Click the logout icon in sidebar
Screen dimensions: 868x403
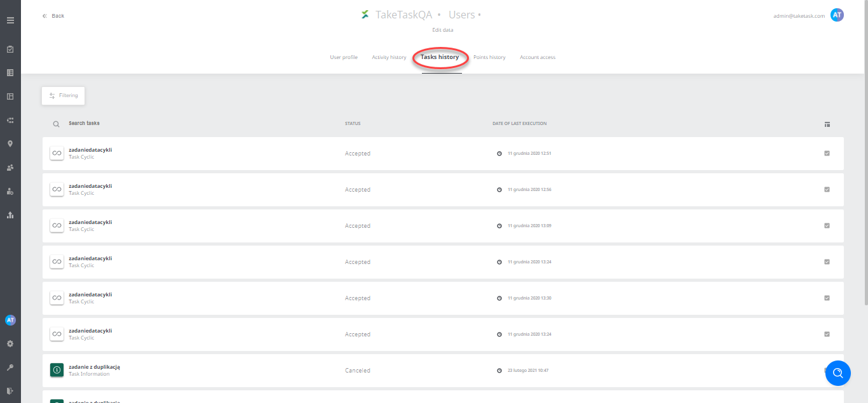point(10,391)
